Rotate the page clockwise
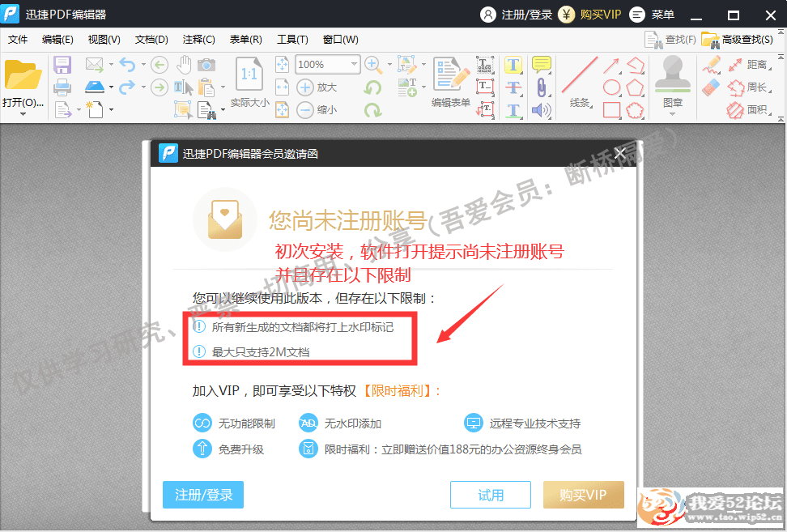This screenshot has height=532, width=787. tap(372, 110)
